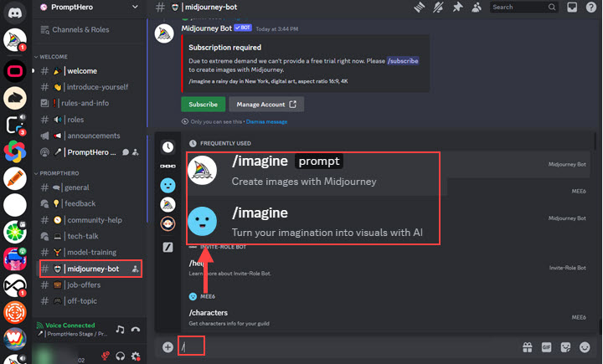This screenshot has height=364, width=603.
Task: Open the red rounded-rectangle server icon
Action: point(15,71)
